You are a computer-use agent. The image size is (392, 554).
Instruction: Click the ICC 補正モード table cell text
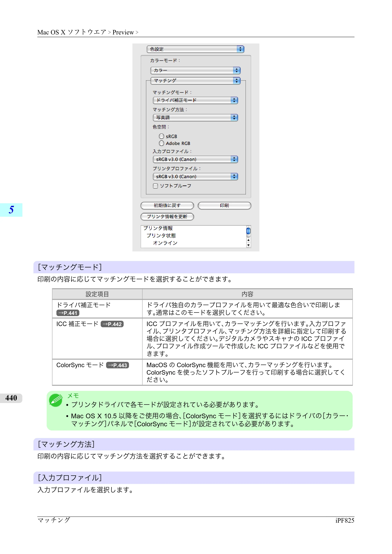click(77, 324)
